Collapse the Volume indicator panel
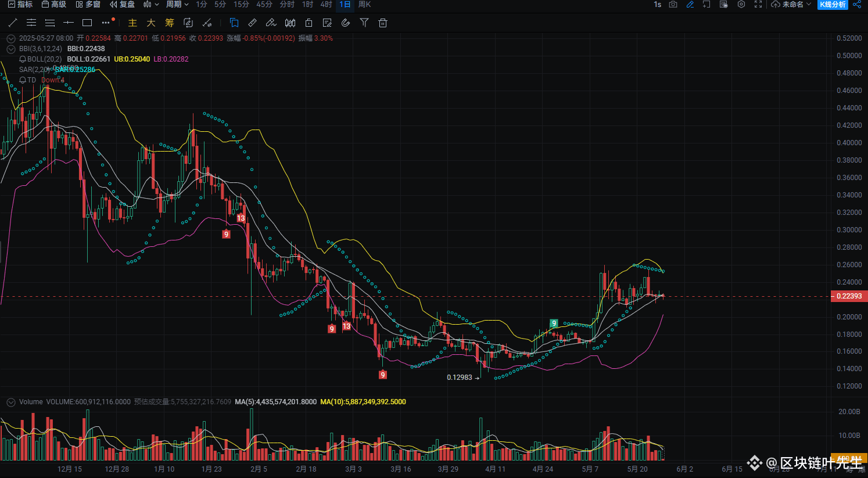This screenshot has width=868, height=478. 10,402
